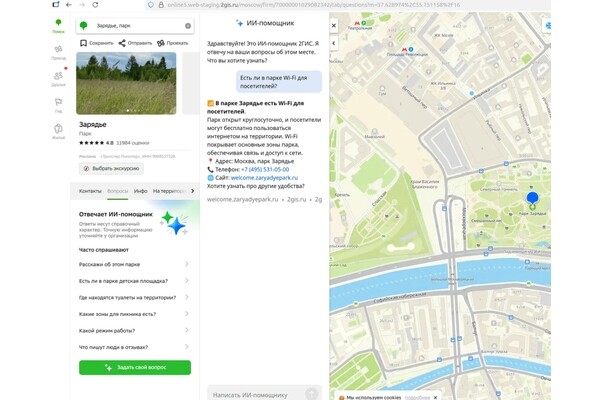The image size is (600, 400).
Task: Click the ИИ-помощник panel header
Action: click(265, 23)
